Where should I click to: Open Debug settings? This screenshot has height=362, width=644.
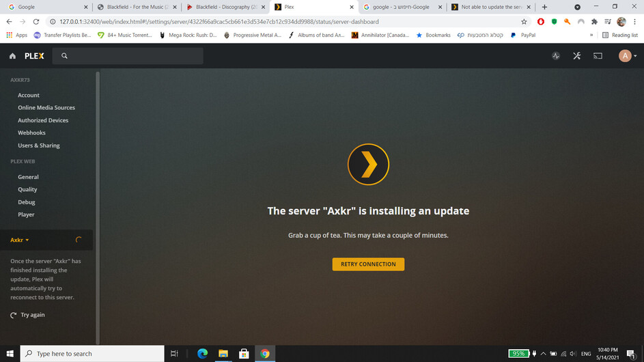click(x=26, y=202)
